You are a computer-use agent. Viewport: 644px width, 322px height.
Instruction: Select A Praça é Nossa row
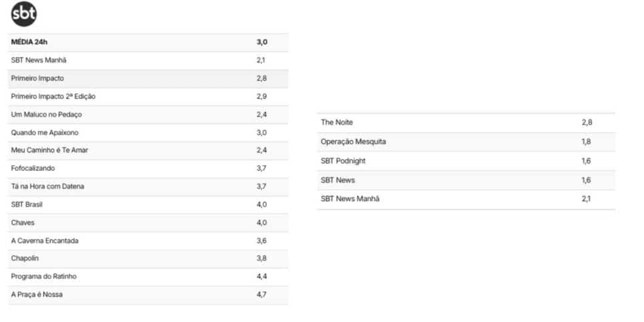[148, 295]
